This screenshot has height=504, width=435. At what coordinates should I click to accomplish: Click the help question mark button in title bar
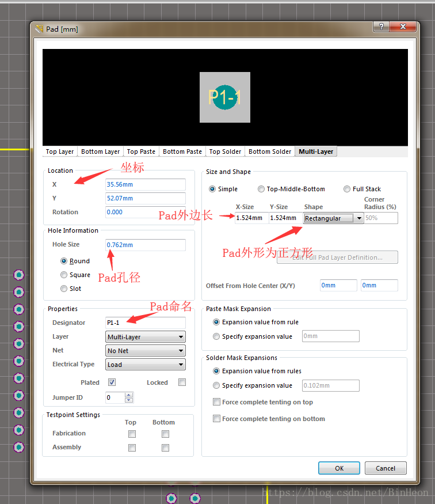pos(380,27)
